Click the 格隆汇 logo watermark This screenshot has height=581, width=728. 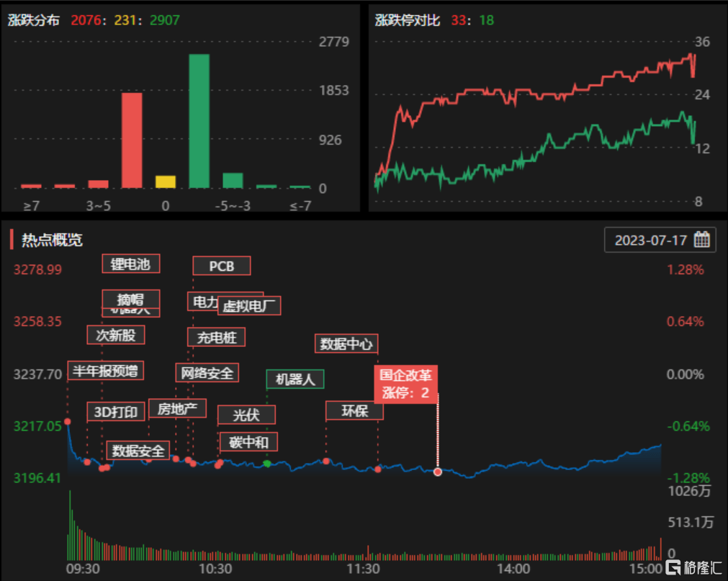point(691,566)
